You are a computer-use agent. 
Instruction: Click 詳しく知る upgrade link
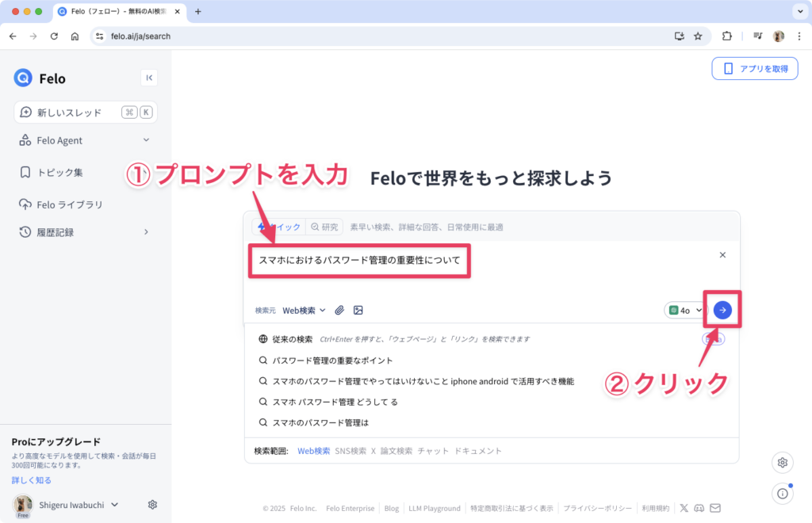32,480
